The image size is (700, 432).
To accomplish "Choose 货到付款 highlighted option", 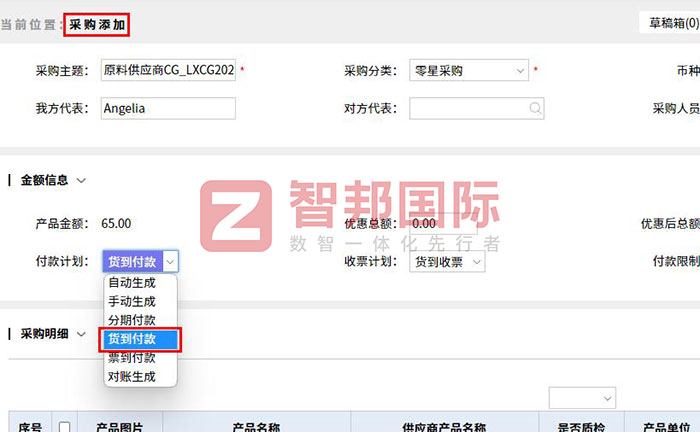I will tap(140, 340).
